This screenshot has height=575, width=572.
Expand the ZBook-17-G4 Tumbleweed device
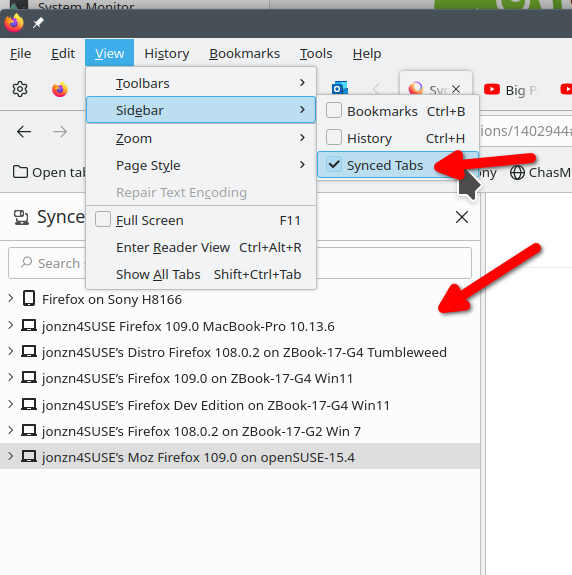pyautogui.click(x=11, y=351)
